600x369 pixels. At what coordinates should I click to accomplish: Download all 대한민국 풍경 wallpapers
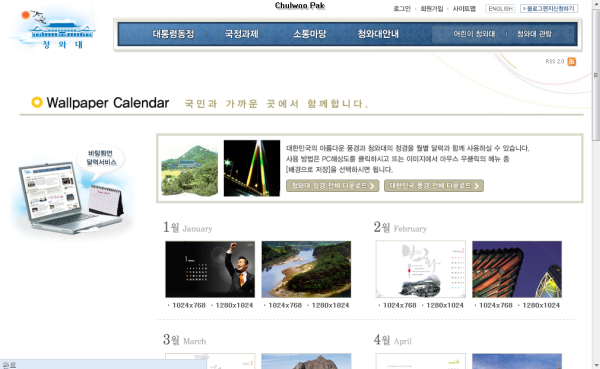[x=434, y=186]
